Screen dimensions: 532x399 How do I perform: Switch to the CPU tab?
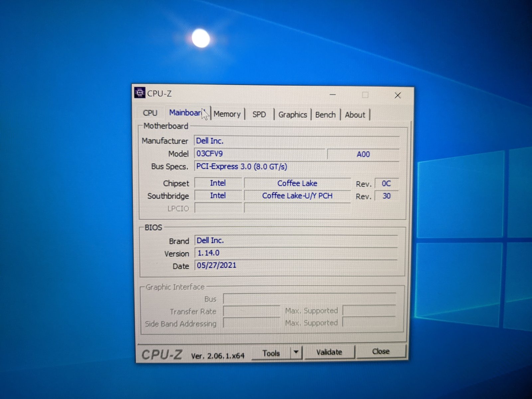pos(150,113)
